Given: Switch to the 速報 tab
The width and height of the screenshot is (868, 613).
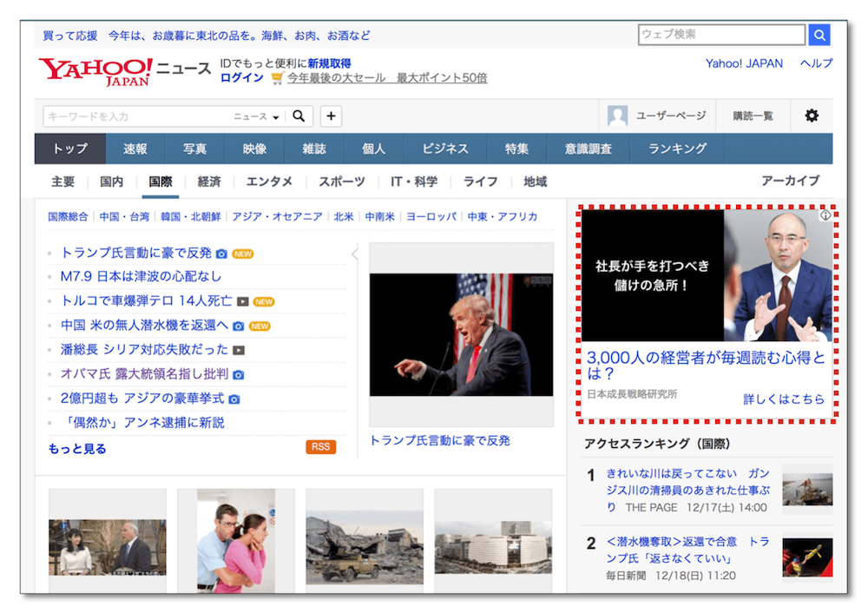Looking at the screenshot, I should click(x=135, y=148).
